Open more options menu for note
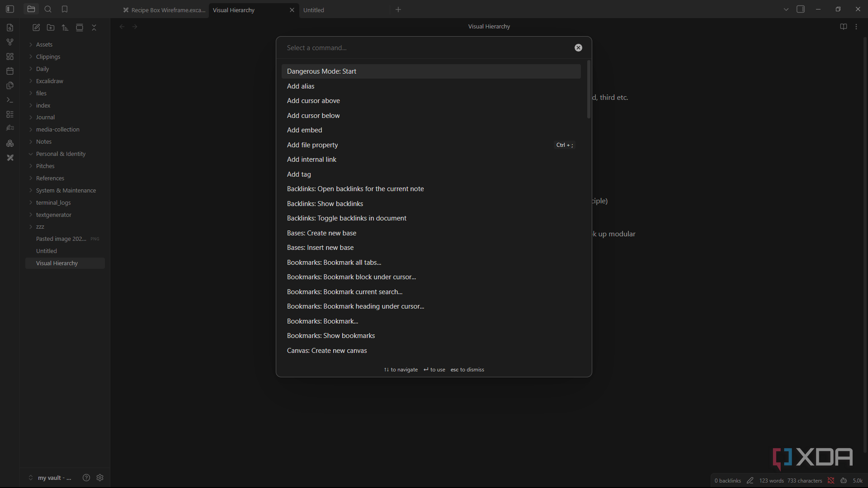This screenshot has height=488, width=868. 856,27
